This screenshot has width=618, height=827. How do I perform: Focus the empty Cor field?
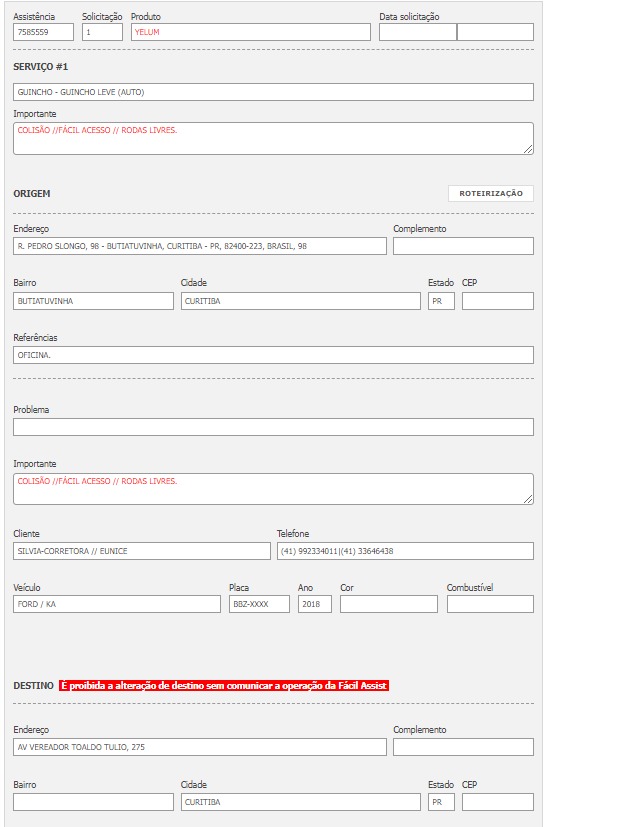(388, 604)
